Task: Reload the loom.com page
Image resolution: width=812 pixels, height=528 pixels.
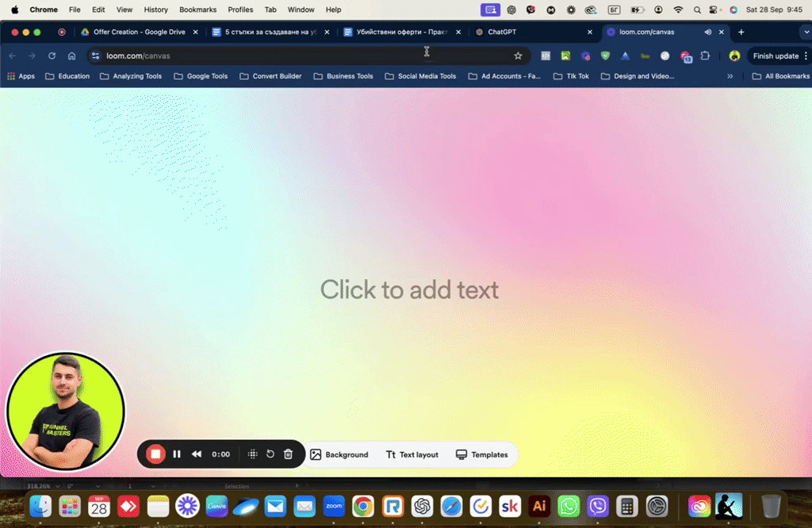Action: 52,56
